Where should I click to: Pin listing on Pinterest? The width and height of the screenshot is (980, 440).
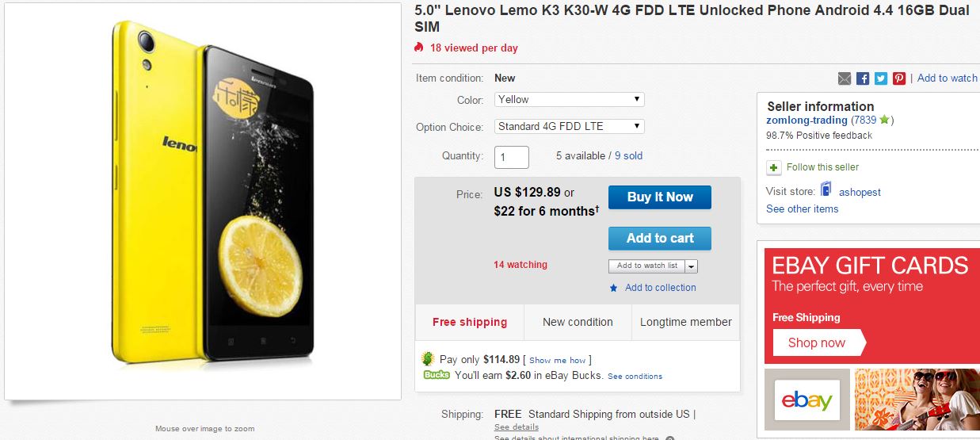coord(899,78)
